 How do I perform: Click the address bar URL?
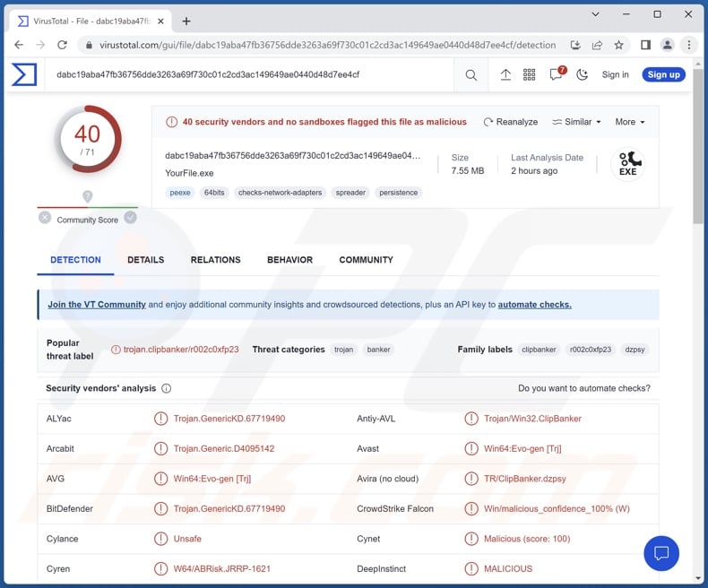click(x=327, y=45)
